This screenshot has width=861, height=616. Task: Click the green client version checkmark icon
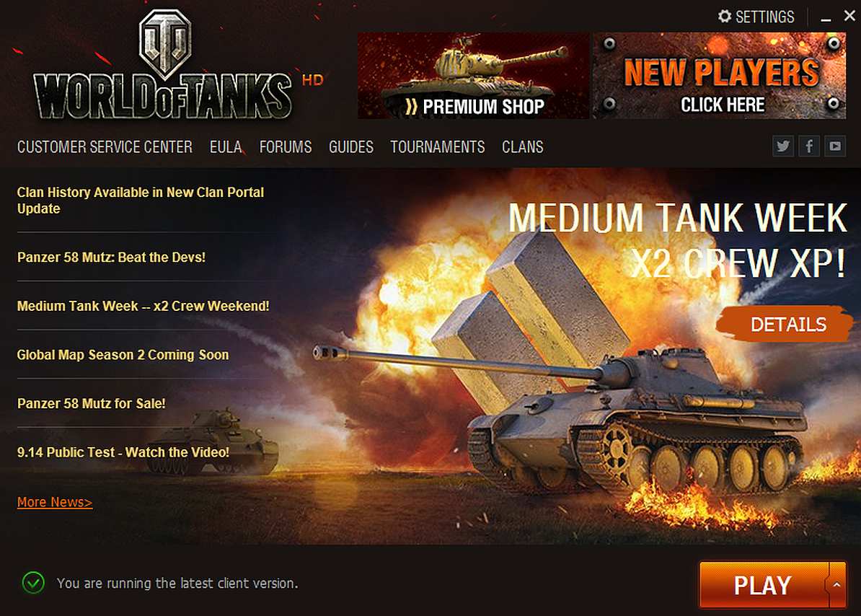33,583
